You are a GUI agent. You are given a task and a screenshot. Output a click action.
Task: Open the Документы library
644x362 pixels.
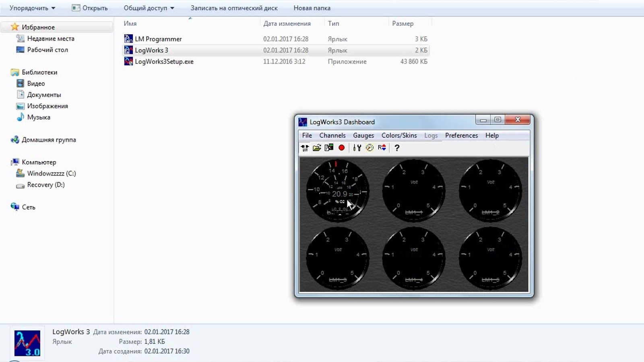44,95
